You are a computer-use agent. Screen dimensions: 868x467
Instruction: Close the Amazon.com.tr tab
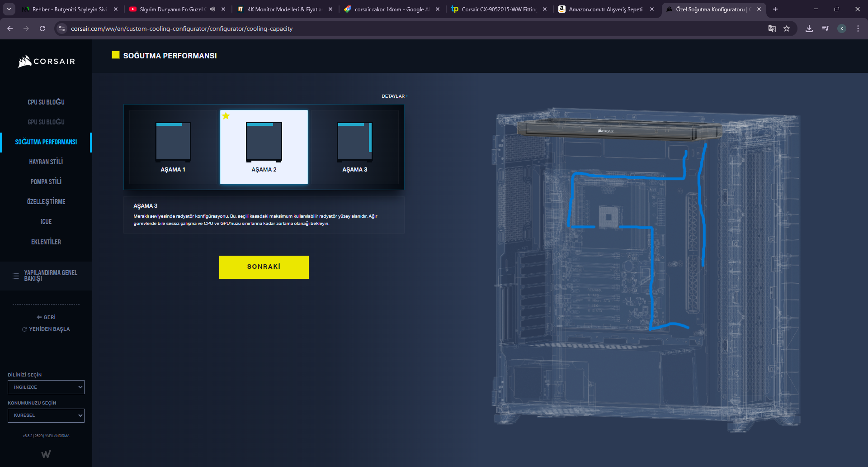(652, 9)
